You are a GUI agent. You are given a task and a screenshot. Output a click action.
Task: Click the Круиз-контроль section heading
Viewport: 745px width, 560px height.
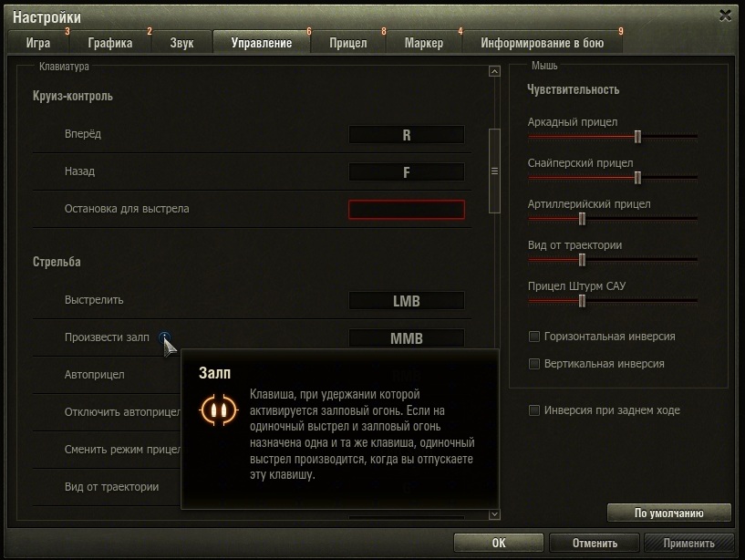[x=73, y=96]
